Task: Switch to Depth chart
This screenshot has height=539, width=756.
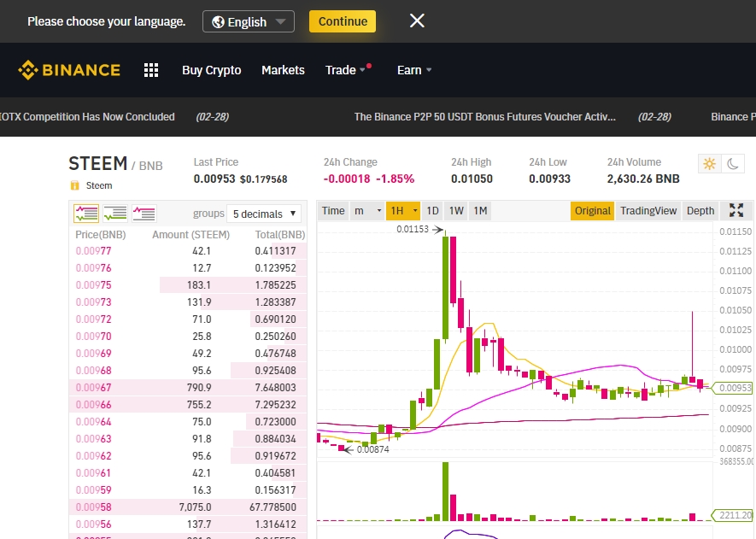Action: click(x=700, y=211)
